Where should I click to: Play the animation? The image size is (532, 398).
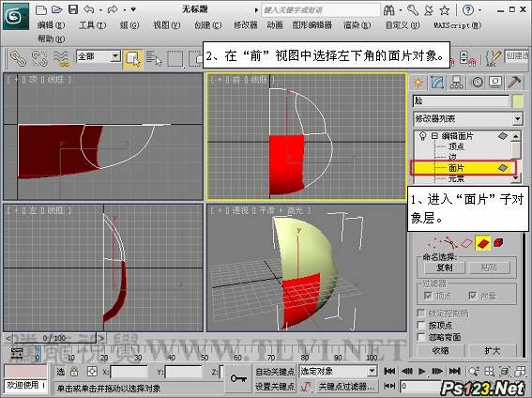click(x=421, y=372)
